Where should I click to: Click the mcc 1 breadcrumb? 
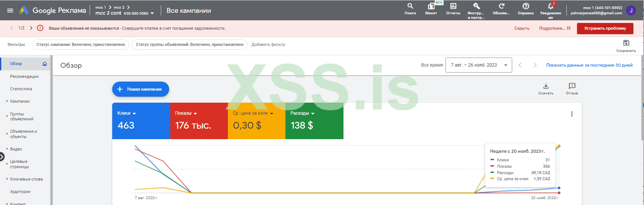click(101, 7)
